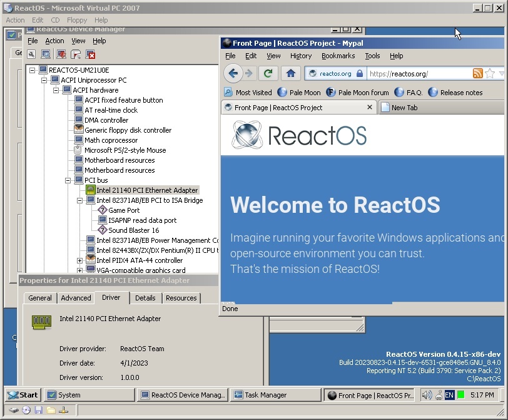This screenshot has width=508, height=420.
Task: Click the Pale Moon home icon
Action: 290,73
